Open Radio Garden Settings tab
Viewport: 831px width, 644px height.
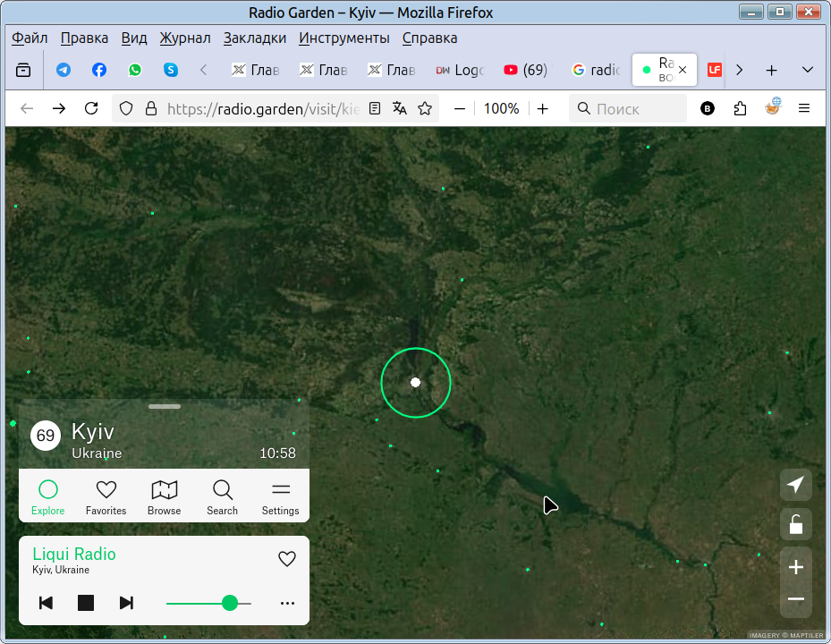pos(280,497)
